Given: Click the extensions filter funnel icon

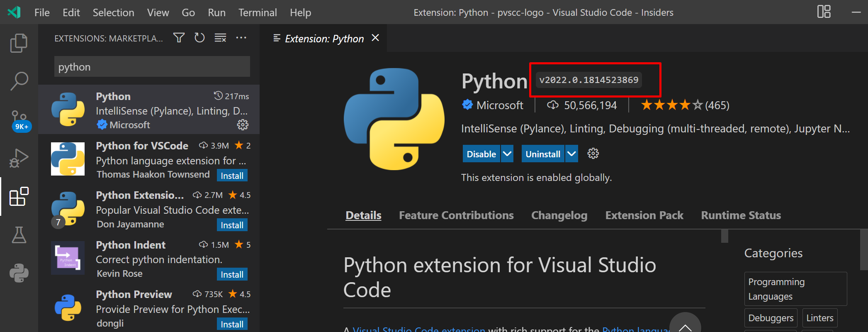Looking at the screenshot, I should click(x=179, y=38).
